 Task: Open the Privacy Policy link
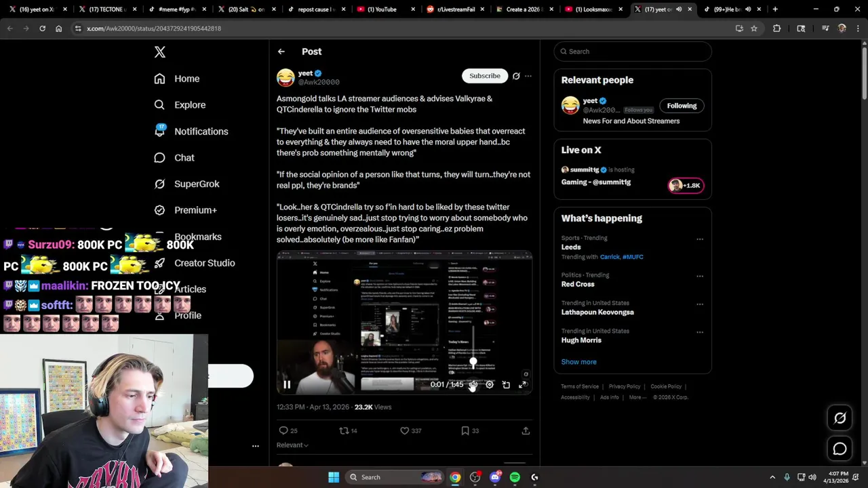[625, 386]
